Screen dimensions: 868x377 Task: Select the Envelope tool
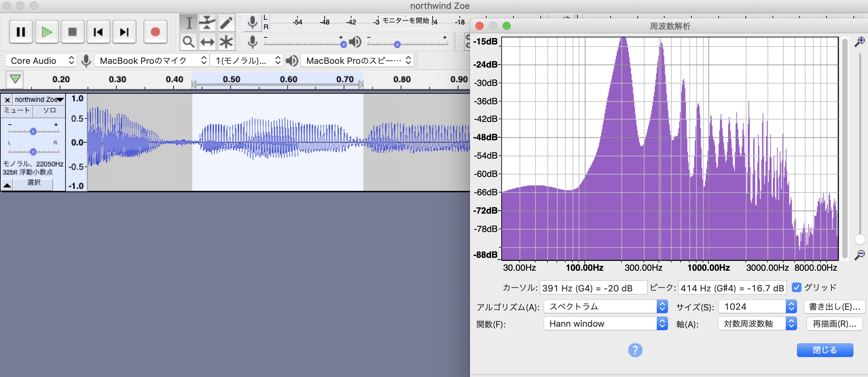(x=207, y=23)
